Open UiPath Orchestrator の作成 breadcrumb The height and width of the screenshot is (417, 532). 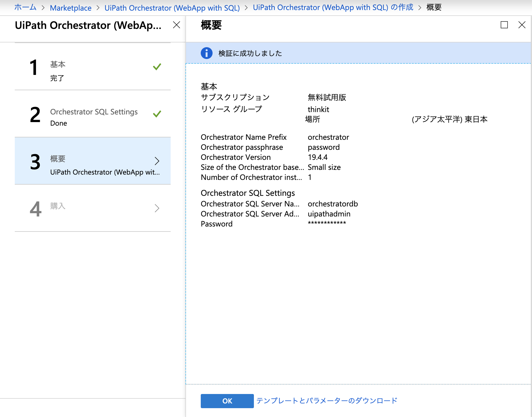click(x=333, y=7)
